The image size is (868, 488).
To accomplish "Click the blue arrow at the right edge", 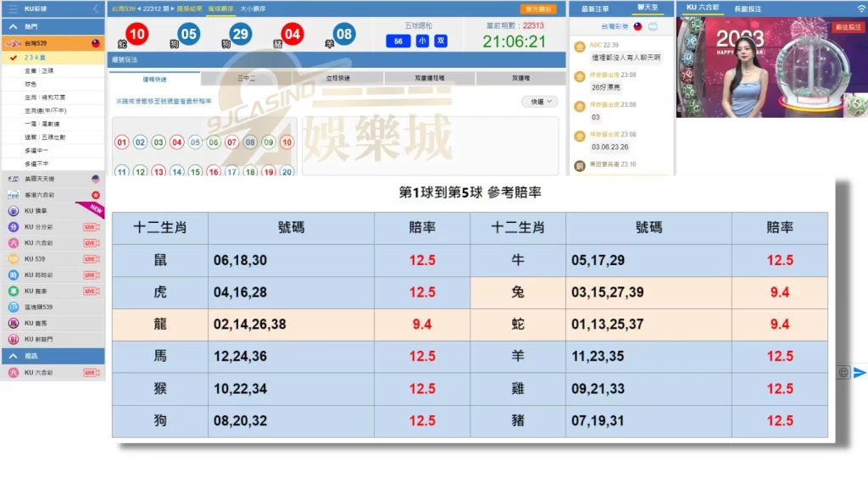I will (x=861, y=371).
